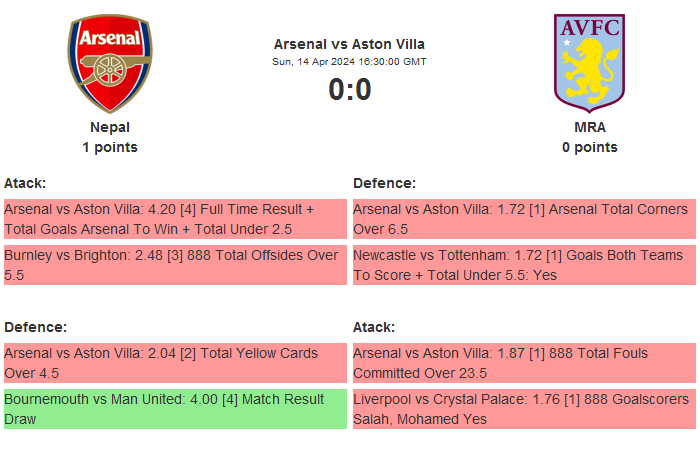Click the green Bournemouth vs Man United Draw bet
This screenshot has width=700, height=460.
(x=175, y=409)
